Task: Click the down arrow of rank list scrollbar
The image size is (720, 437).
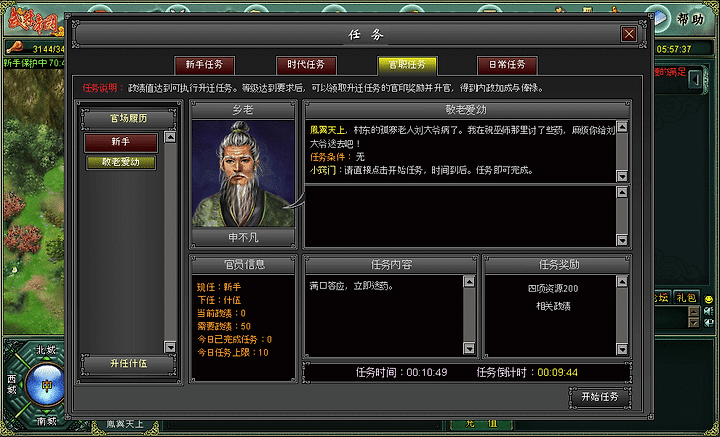Action: click(170, 347)
